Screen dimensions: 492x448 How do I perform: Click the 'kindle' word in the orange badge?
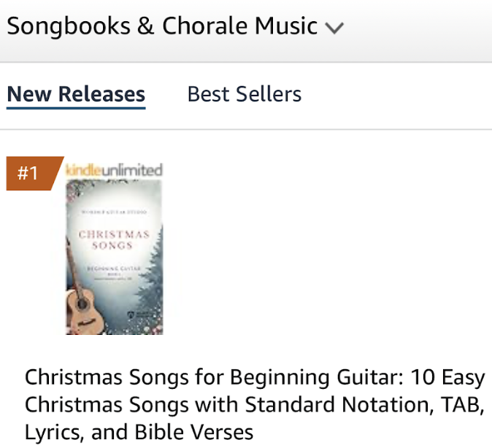(x=82, y=170)
